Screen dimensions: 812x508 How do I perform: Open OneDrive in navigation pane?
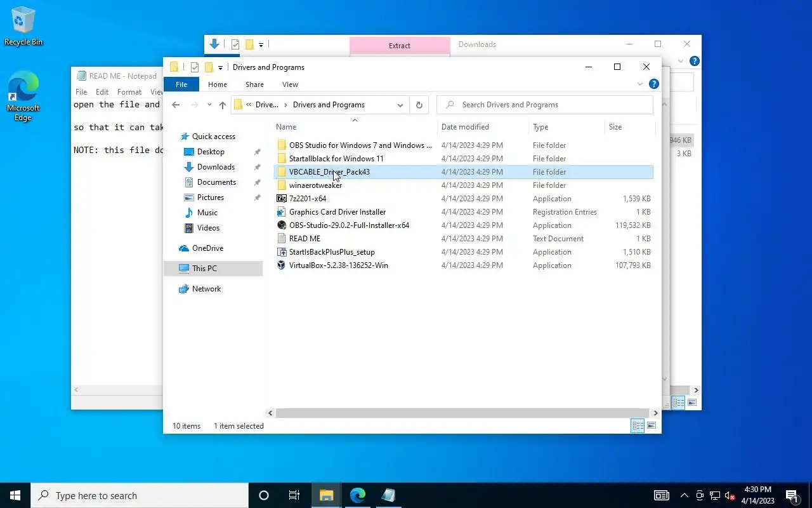[207, 248]
